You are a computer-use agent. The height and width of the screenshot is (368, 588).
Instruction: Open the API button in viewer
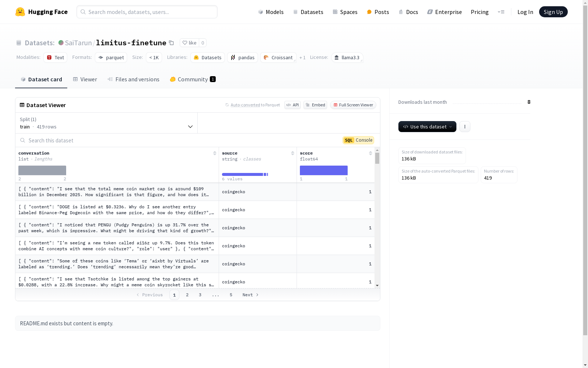[293, 105]
